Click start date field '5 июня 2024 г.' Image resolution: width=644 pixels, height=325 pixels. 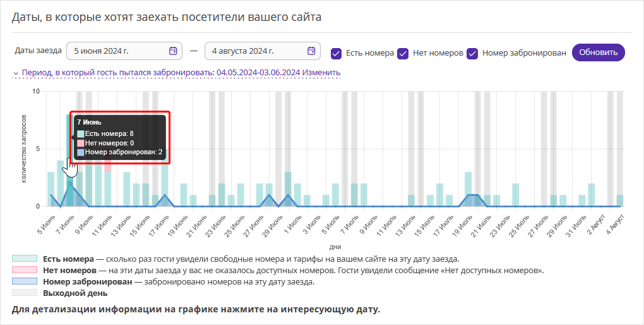[x=124, y=51]
